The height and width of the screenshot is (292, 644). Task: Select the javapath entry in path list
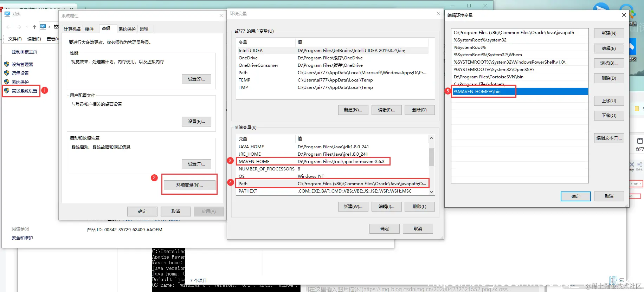(520, 33)
